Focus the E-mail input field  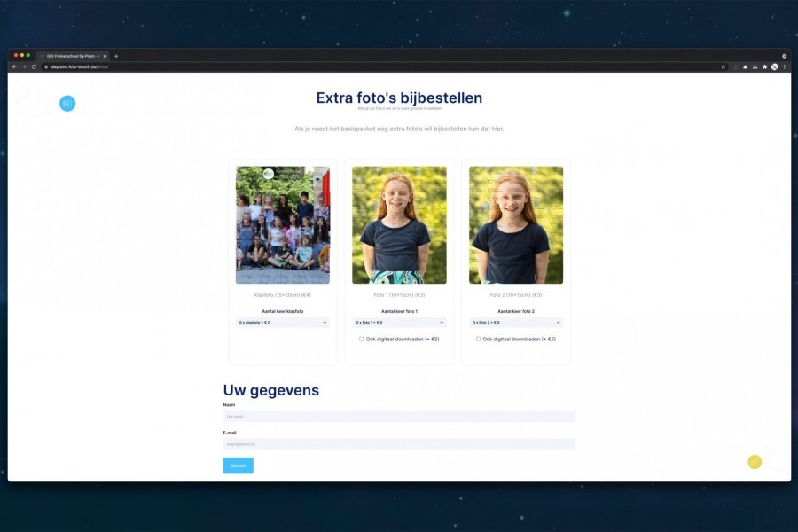399,444
